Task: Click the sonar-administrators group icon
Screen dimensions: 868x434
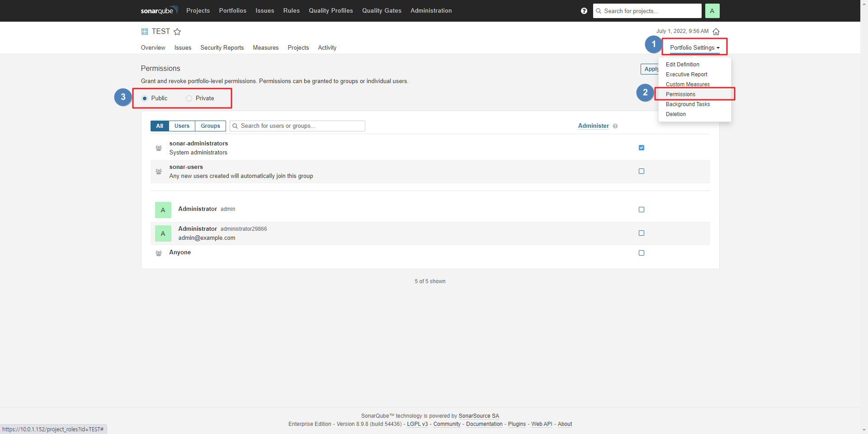Action: click(159, 148)
